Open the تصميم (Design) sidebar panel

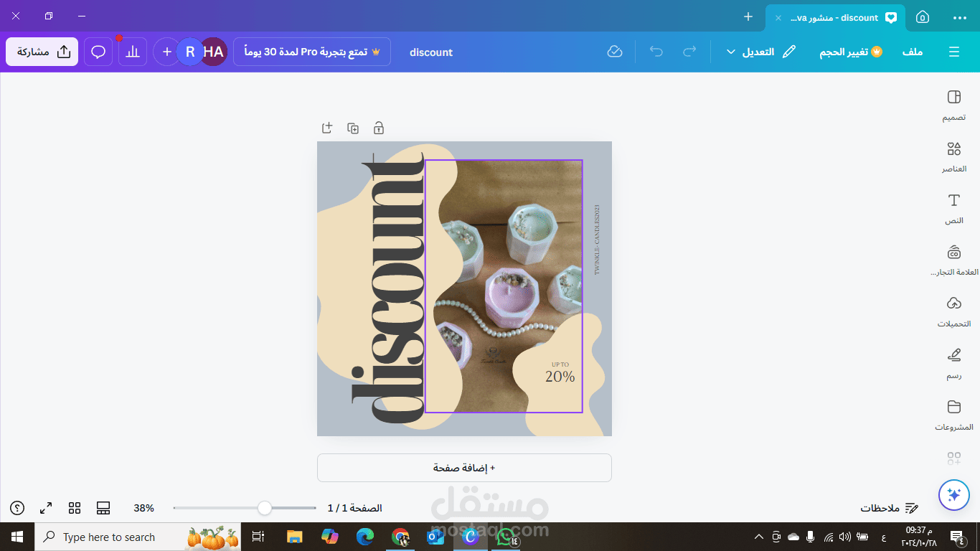click(953, 105)
